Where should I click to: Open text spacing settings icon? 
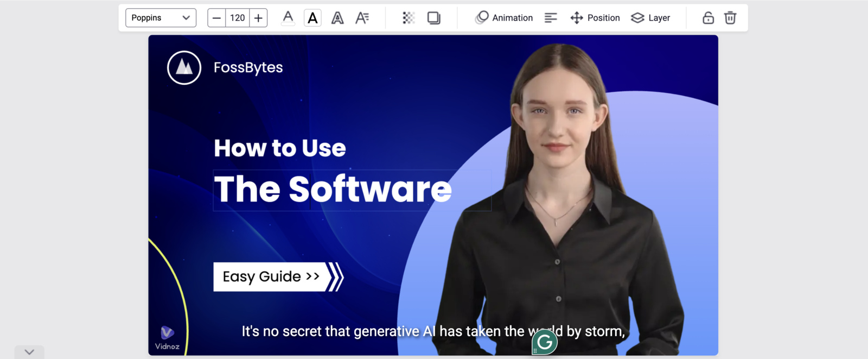click(x=362, y=18)
